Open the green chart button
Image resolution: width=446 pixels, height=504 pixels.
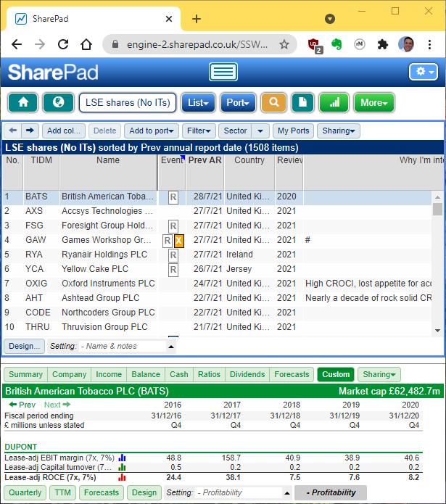click(334, 102)
